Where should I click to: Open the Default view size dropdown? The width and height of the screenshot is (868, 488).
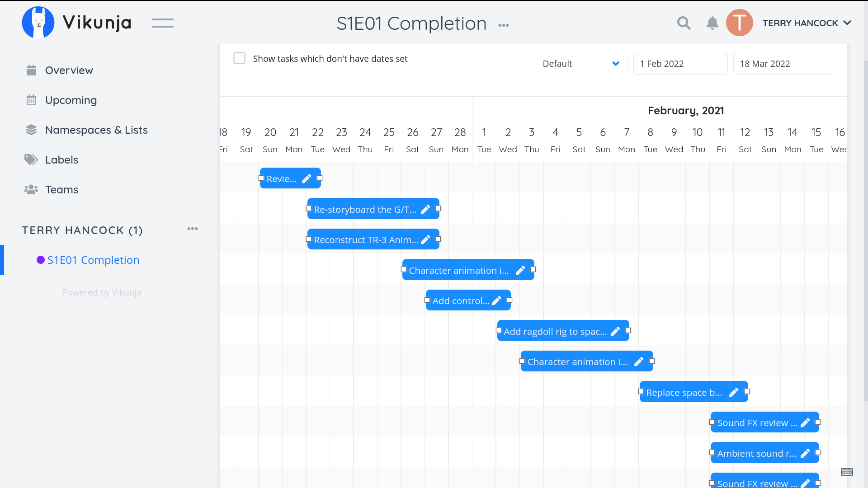point(580,64)
